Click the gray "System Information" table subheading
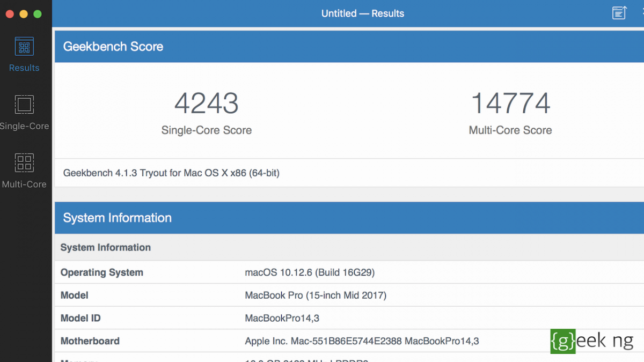Screen dimensions: 644x362 click(x=106, y=248)
